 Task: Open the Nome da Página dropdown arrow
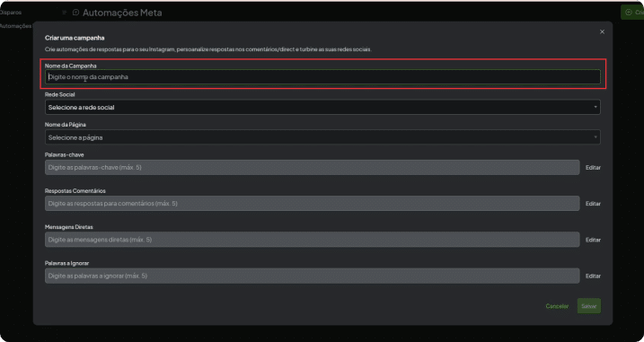click(x=595, y=137)
